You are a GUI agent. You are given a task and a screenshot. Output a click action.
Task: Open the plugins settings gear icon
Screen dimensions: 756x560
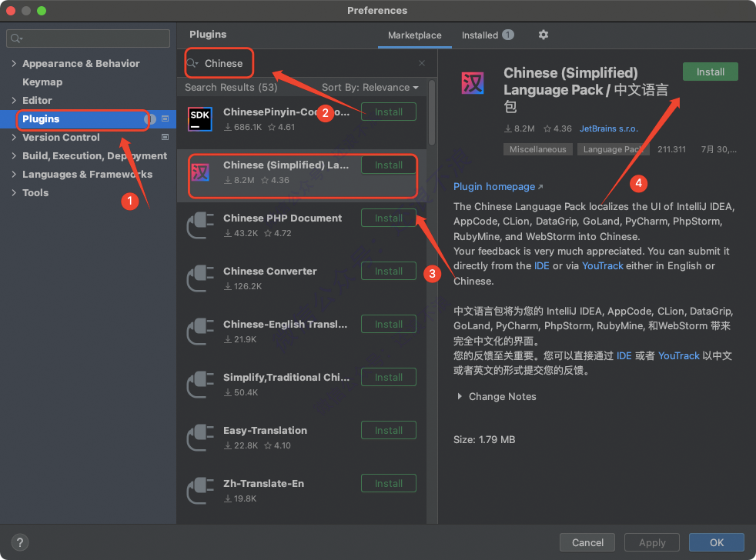[x=544, y=35]
